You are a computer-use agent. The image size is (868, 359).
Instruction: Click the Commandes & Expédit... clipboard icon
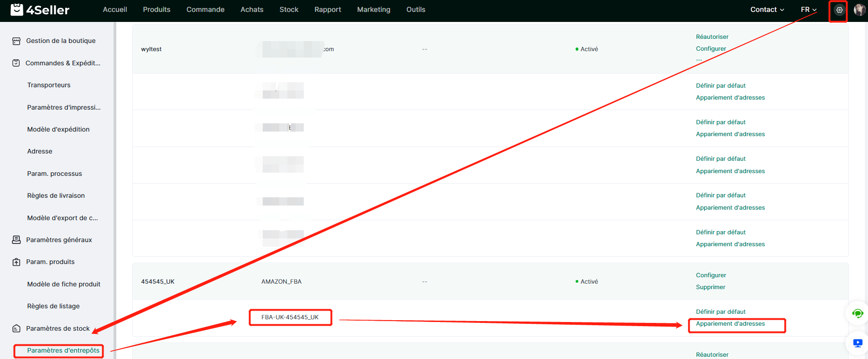16,63
